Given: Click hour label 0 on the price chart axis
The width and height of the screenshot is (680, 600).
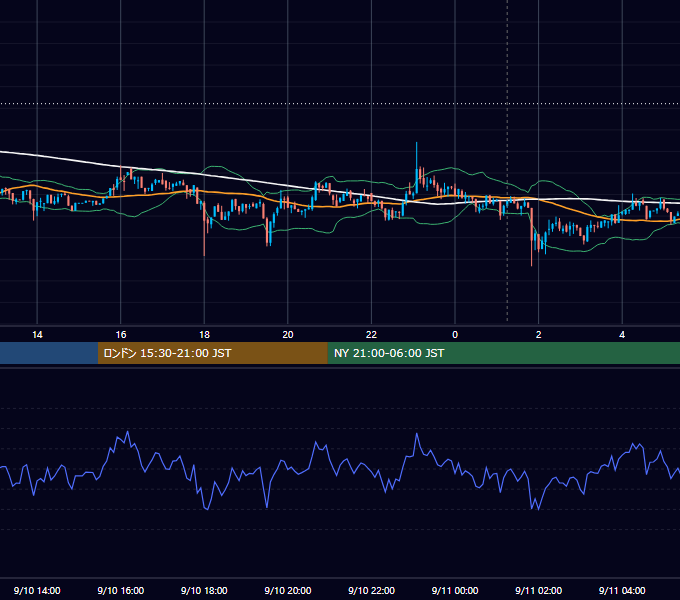Looking at the screenshot, I should point(455,335).
